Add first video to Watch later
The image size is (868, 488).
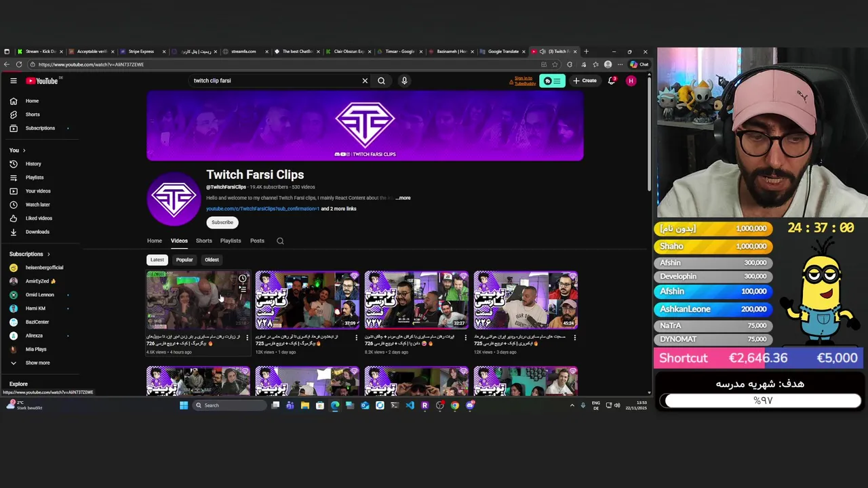pyautogui.click(x=242, y=279)
